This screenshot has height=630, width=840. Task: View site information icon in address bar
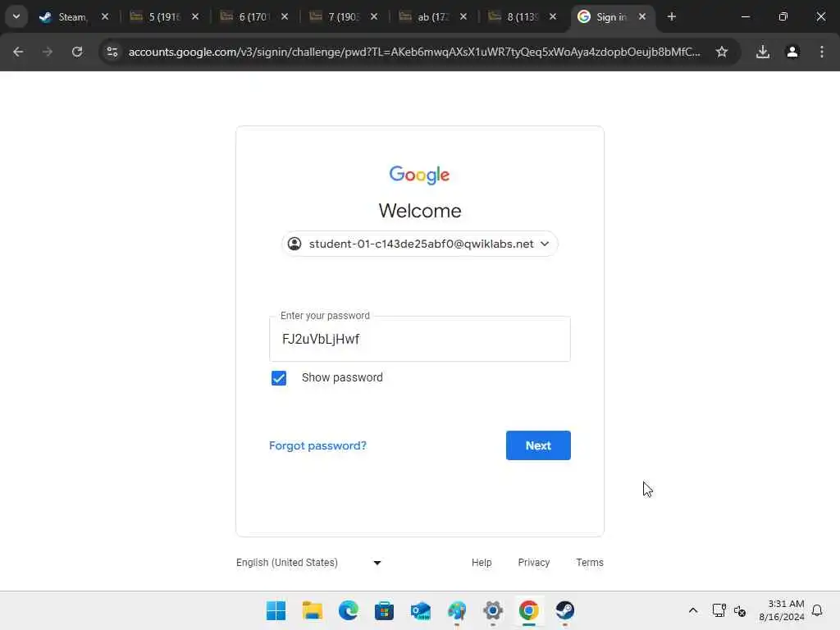pyautogui.click(x=112, y=52)
